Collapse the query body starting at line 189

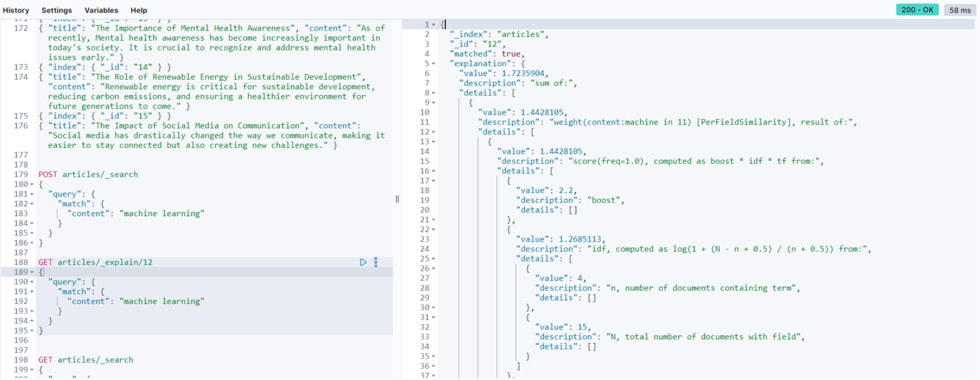31,272
